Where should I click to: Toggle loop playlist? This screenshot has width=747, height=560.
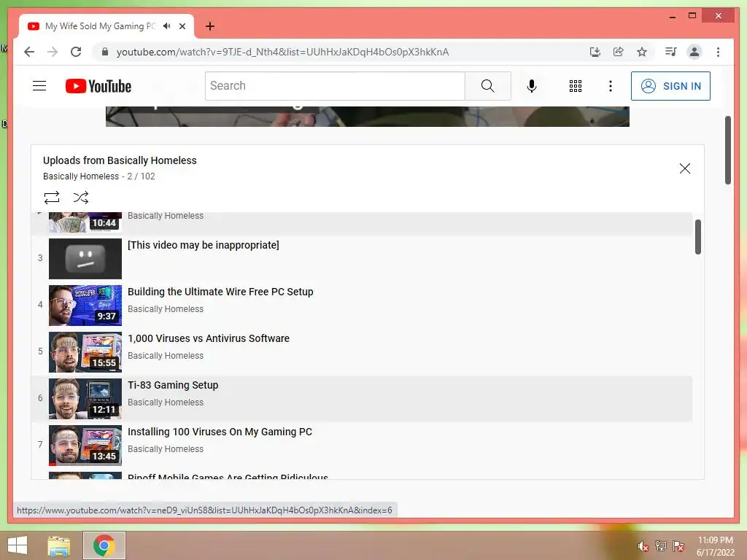52,197
